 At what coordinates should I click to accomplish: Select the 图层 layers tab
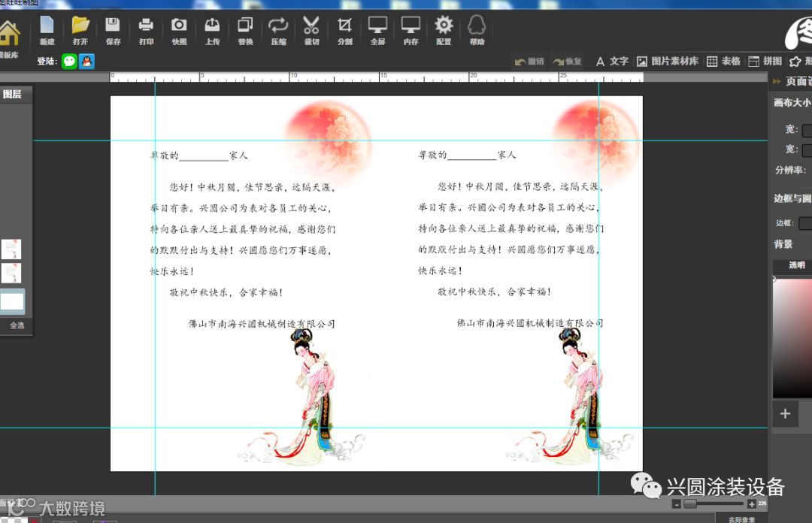click(x=13, y=94)
